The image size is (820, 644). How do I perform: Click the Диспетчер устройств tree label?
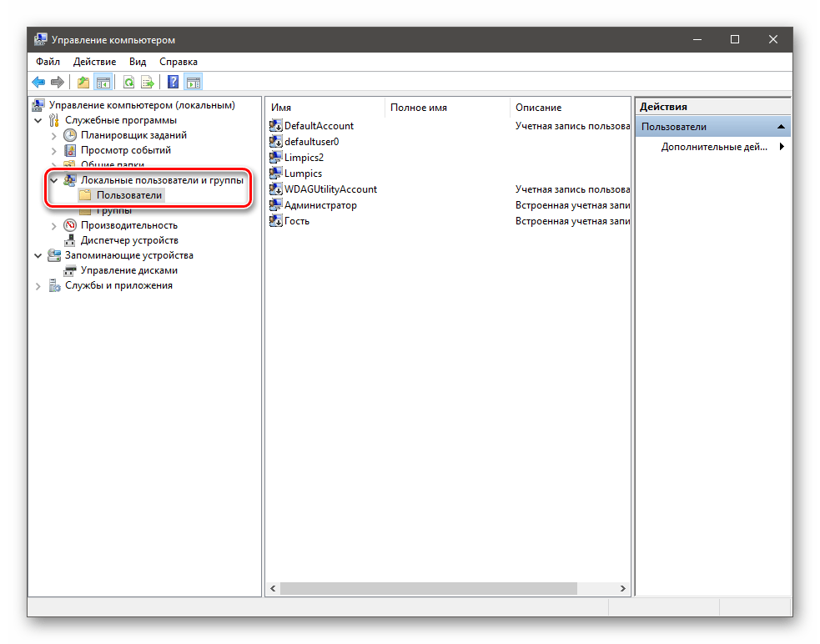click(129, 240)
